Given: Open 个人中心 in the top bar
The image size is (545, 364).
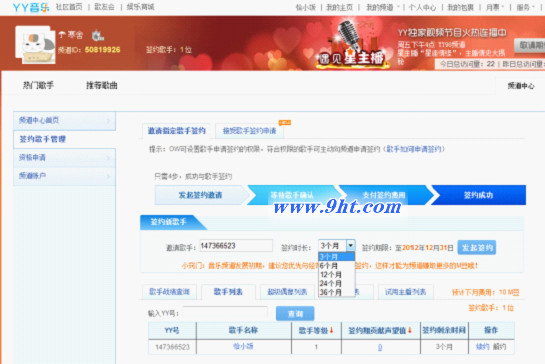Looking at the screenshot, I should [422, 7].
